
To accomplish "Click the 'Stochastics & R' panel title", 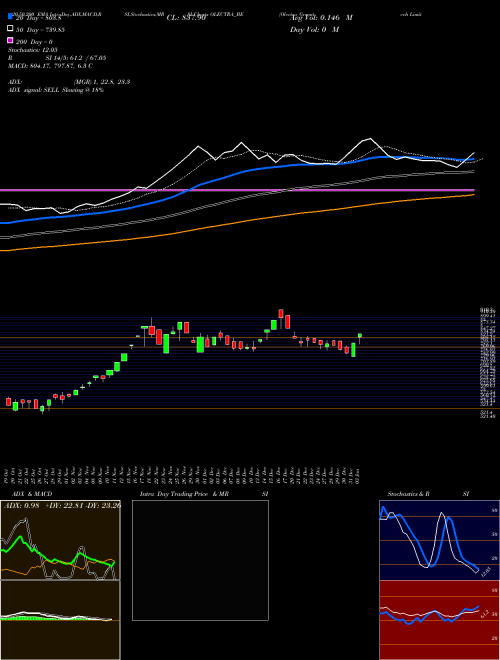I will pyautogui.click(x=408, y=494).
